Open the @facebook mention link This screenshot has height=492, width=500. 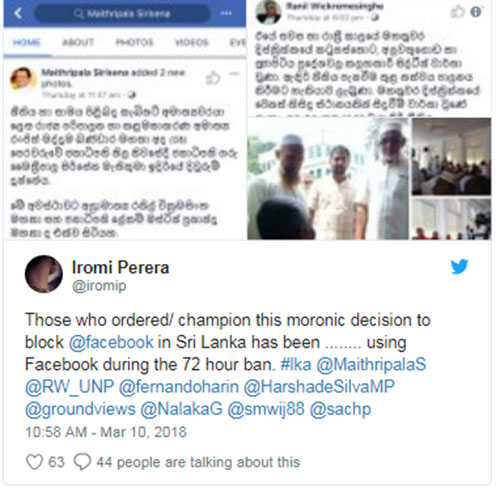pos(111,342)
